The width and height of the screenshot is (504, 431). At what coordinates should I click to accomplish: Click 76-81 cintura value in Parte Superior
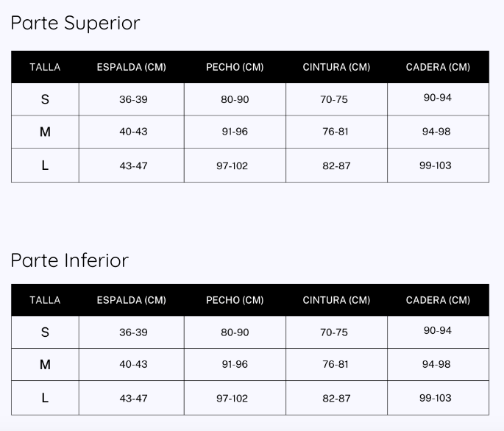tap(336, 132)
